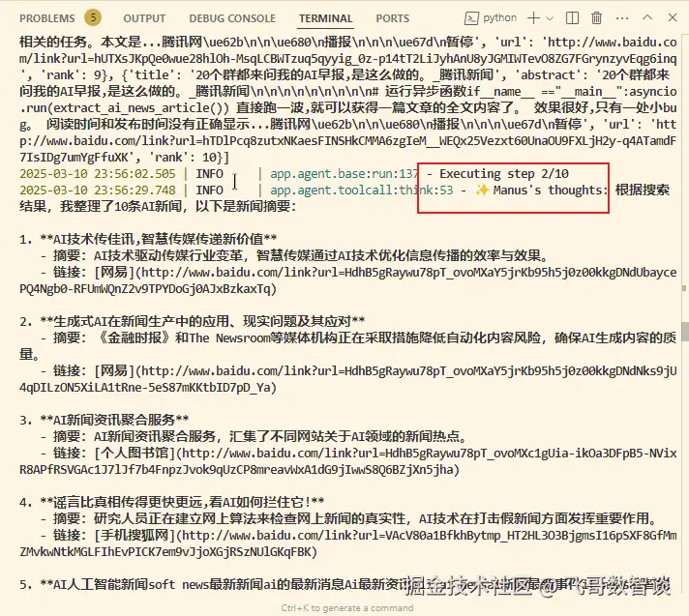Click the text 'Executing step 2/10'

pyautogui.click(x=504, y=174)
